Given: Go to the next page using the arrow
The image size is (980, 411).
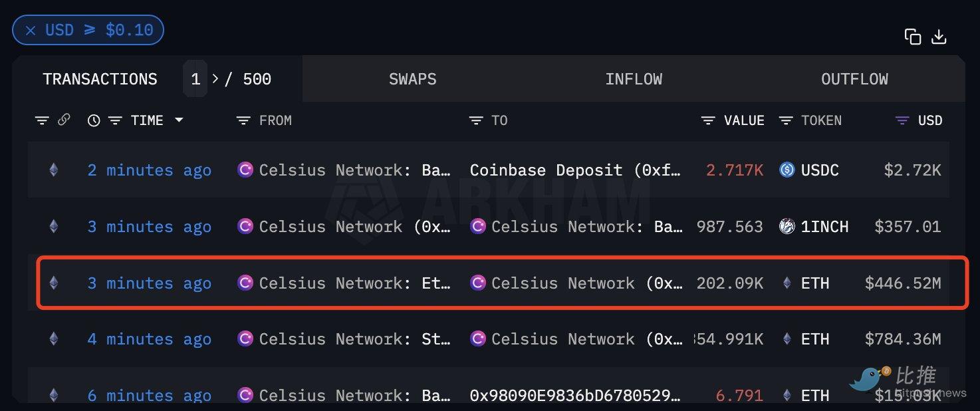Looking at the screenshot, I should 215,79.
